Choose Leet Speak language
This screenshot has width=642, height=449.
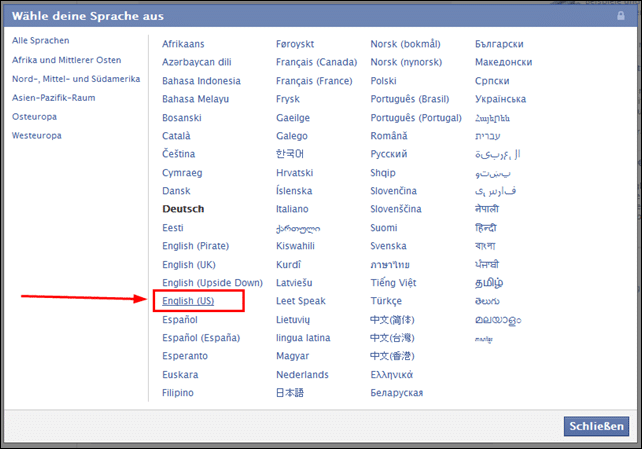click(x=301, y=301)
